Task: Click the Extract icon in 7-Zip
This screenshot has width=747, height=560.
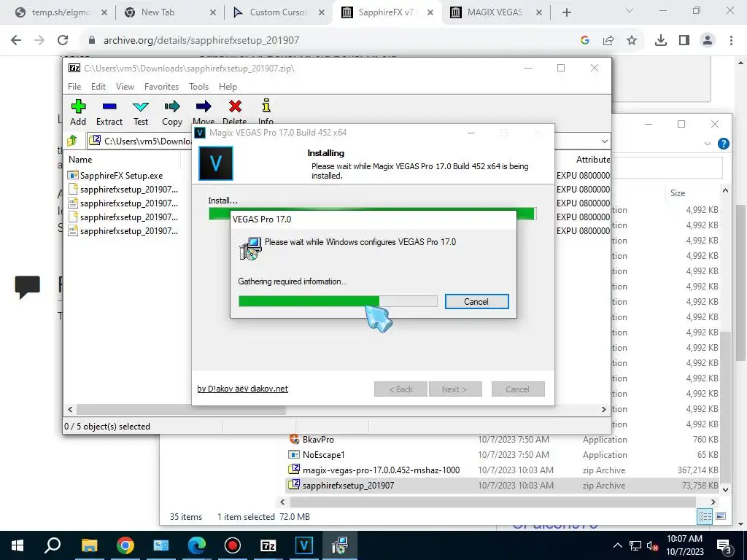Action: pyautogui.click(x=109, y=106)
